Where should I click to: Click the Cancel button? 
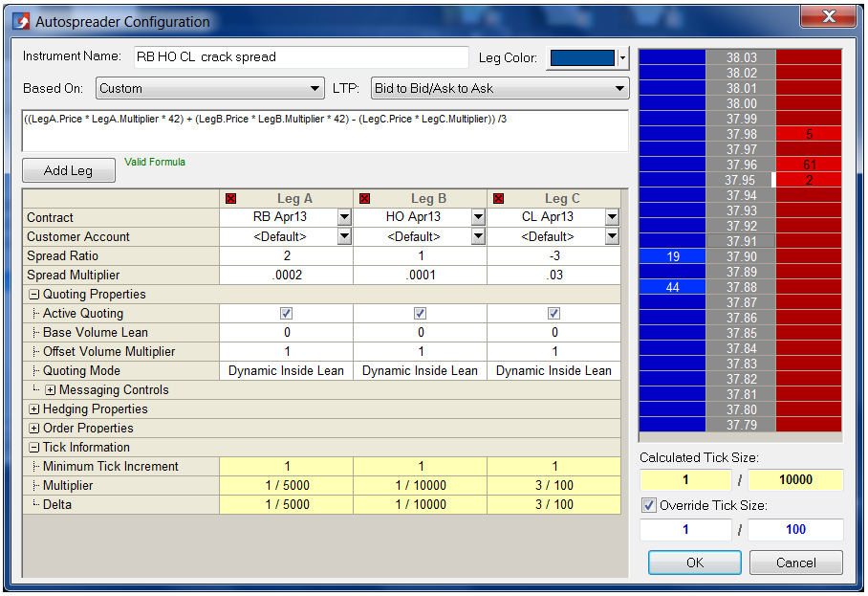point(795,563)
